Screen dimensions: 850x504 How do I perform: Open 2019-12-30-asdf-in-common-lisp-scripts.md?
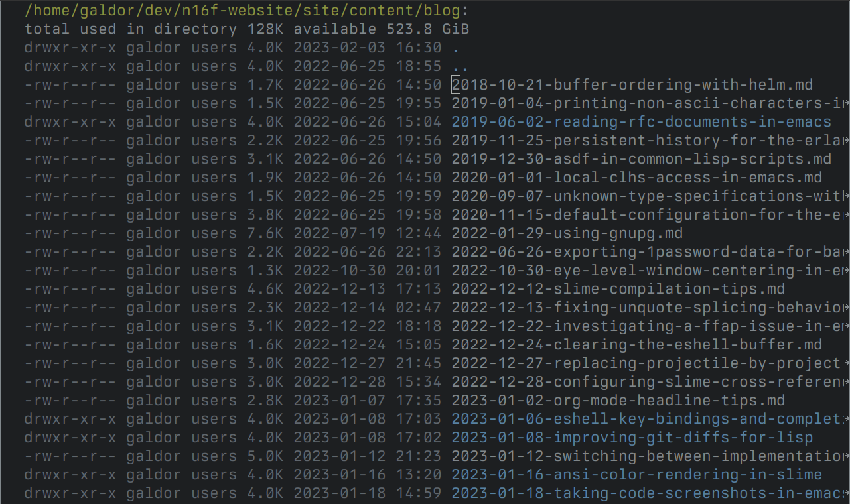point(641,159)
